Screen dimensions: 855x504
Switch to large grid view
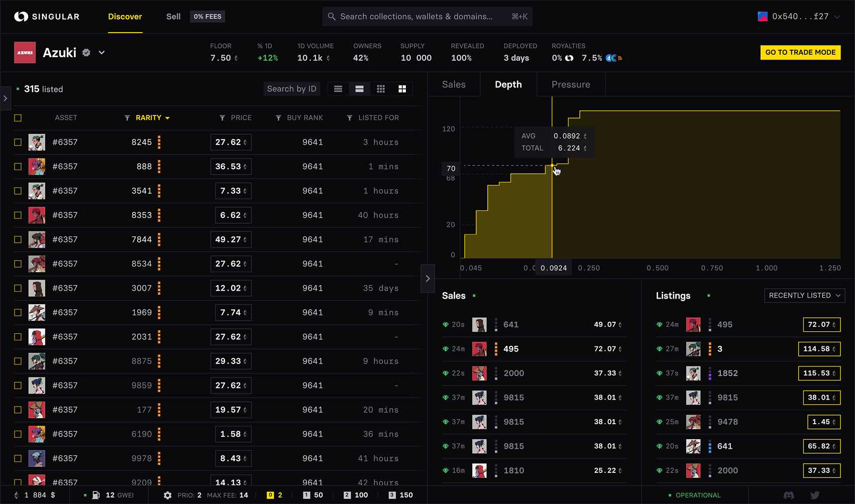pos(402,89)
